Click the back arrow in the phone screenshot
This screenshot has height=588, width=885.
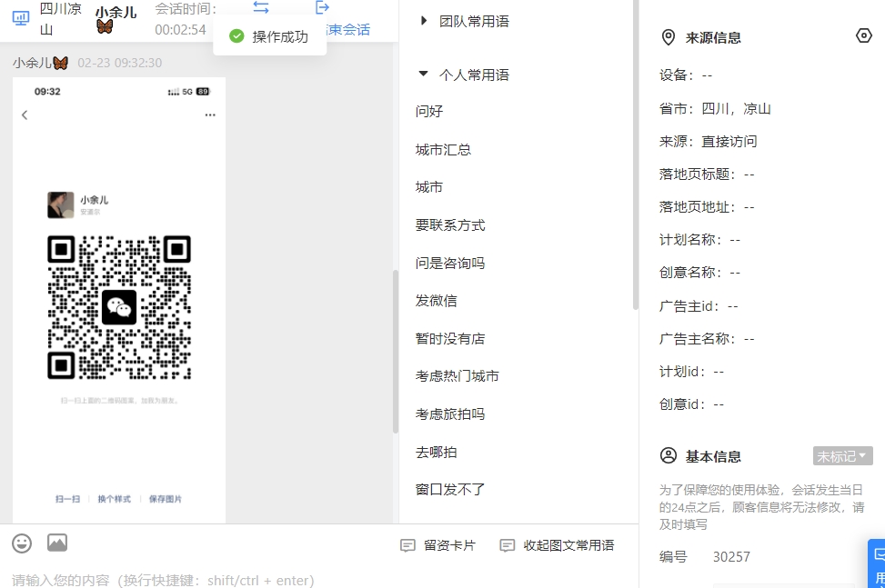(x=25, y=115)
